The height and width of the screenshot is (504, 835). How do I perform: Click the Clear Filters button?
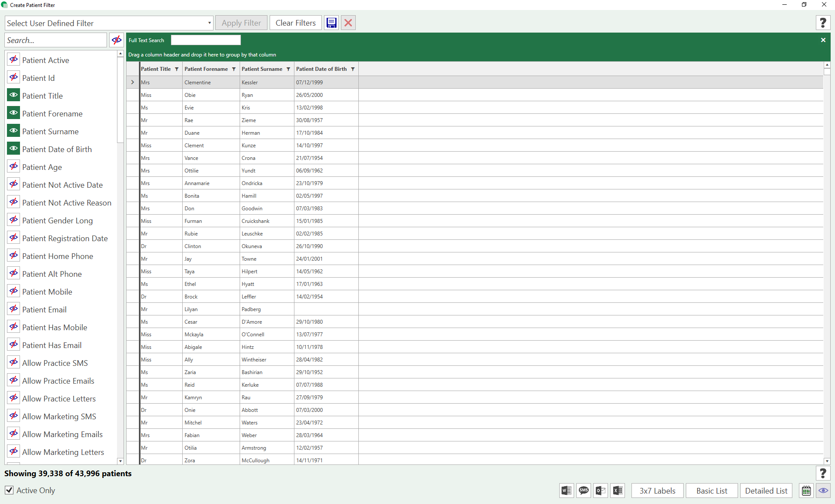[295, 23]
